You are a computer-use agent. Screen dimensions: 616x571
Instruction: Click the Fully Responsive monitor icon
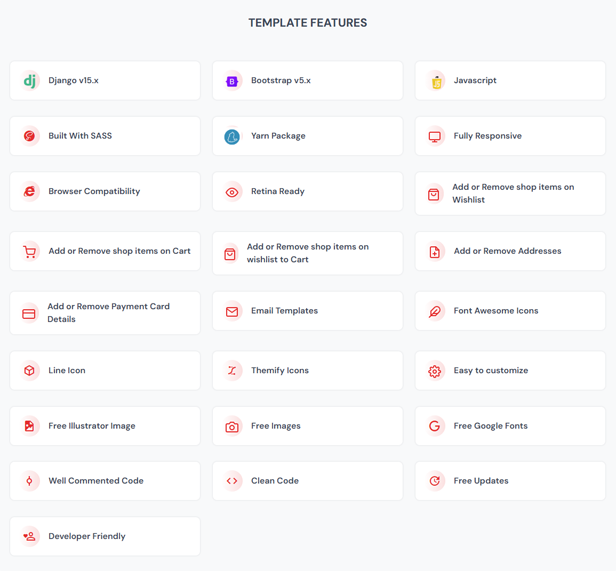point(435,136)
